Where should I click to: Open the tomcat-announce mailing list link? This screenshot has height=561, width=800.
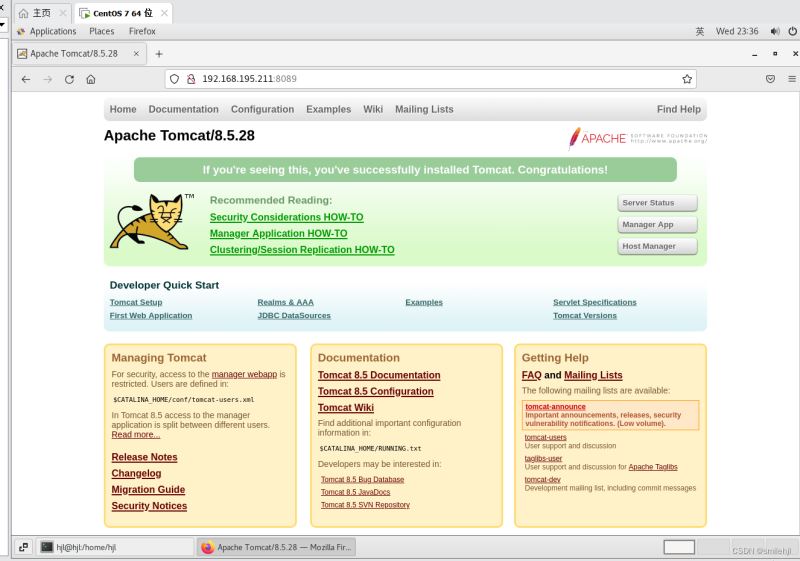[556, 407]
